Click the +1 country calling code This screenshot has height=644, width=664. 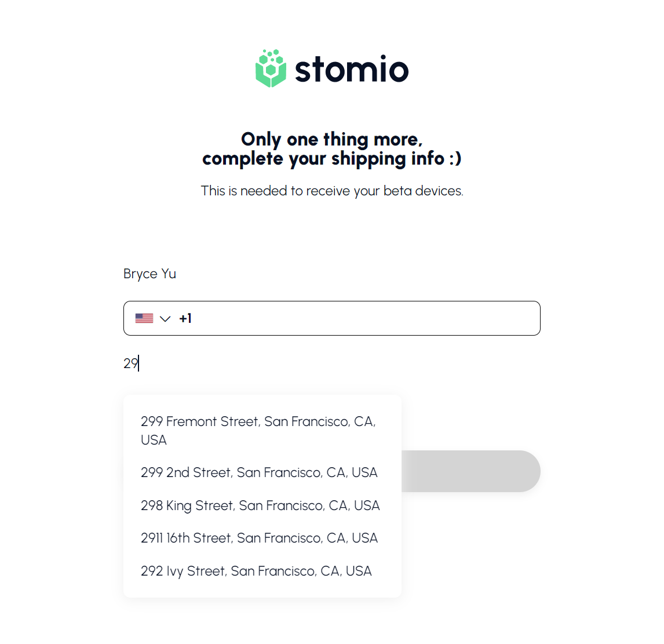click(185, 318)
